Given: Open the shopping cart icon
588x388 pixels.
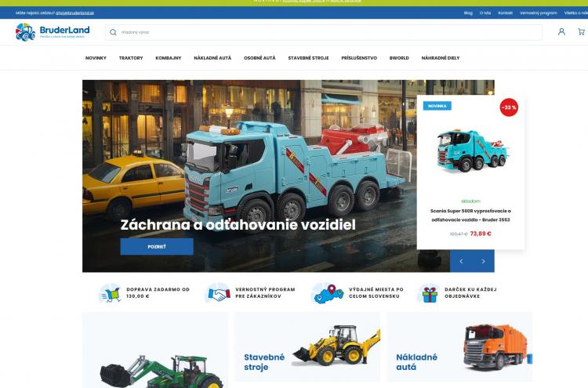Looking at the screenshot, I should point(581,32).
